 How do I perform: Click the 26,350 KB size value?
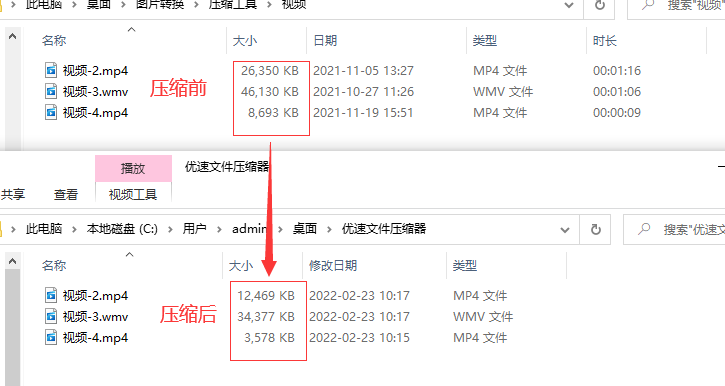[x=270, y=71]
